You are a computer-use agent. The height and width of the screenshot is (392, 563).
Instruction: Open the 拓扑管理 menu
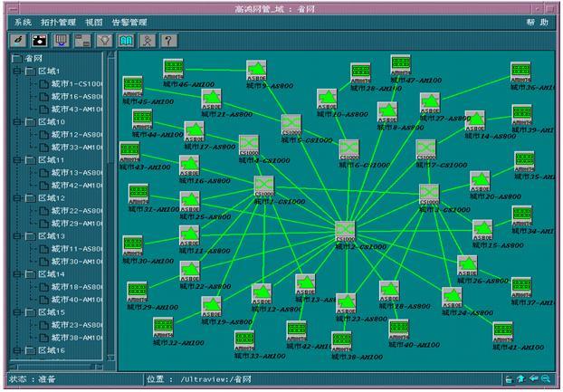(x=58, y=22)
